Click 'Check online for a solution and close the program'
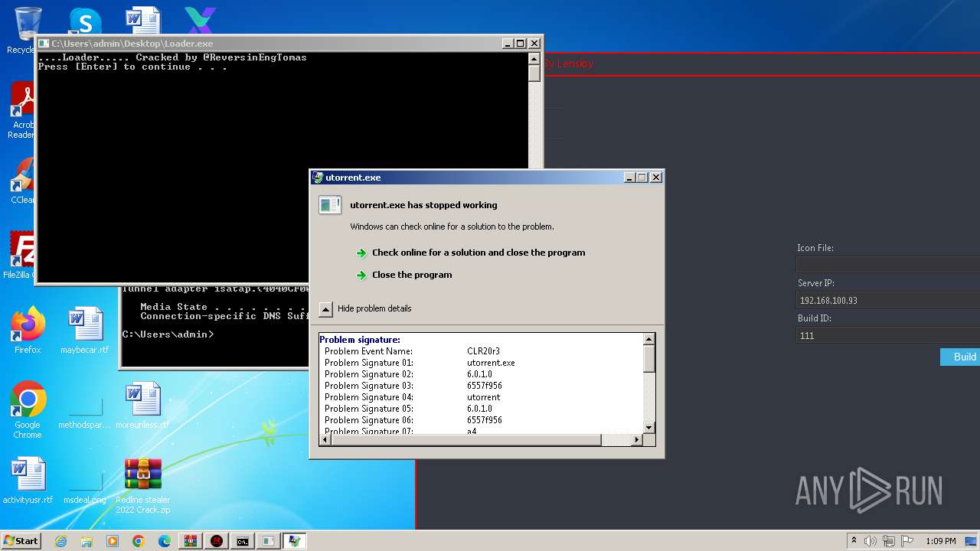This screenshot has width=980, height=551. [479, 253]
